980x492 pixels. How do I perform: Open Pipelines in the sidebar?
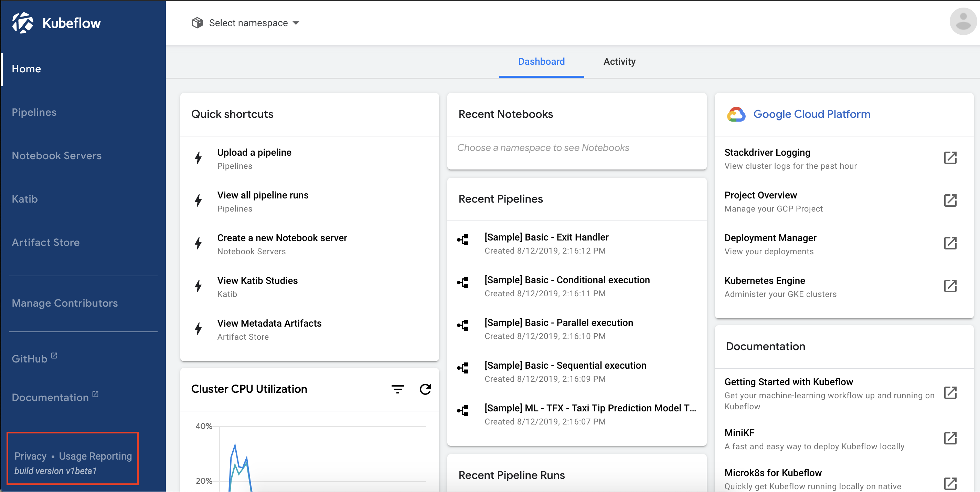click(34, 112)
